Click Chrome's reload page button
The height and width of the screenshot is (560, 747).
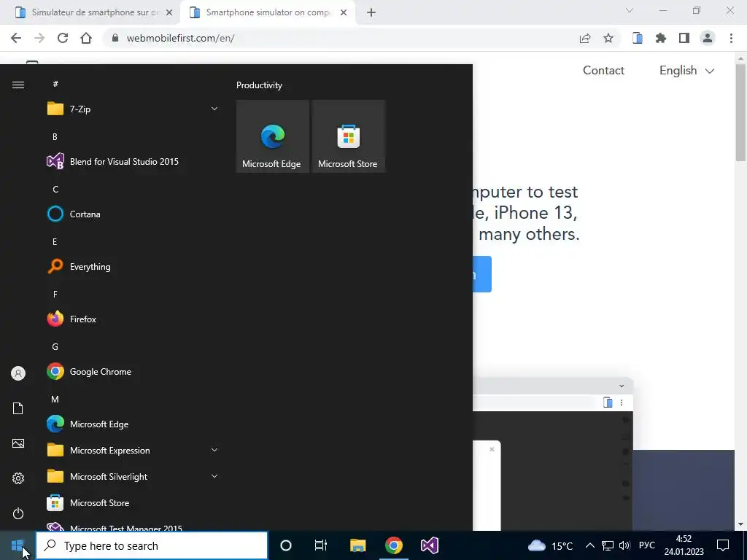63,38
